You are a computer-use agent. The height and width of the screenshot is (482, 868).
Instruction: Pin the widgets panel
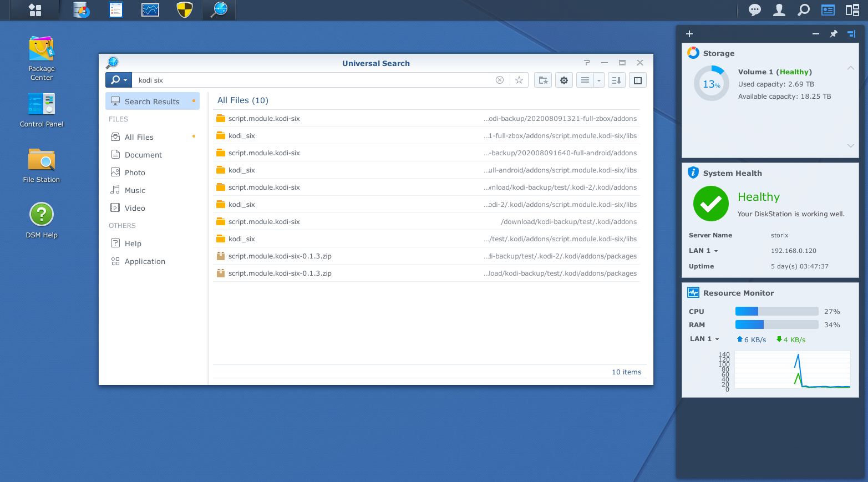833,34
